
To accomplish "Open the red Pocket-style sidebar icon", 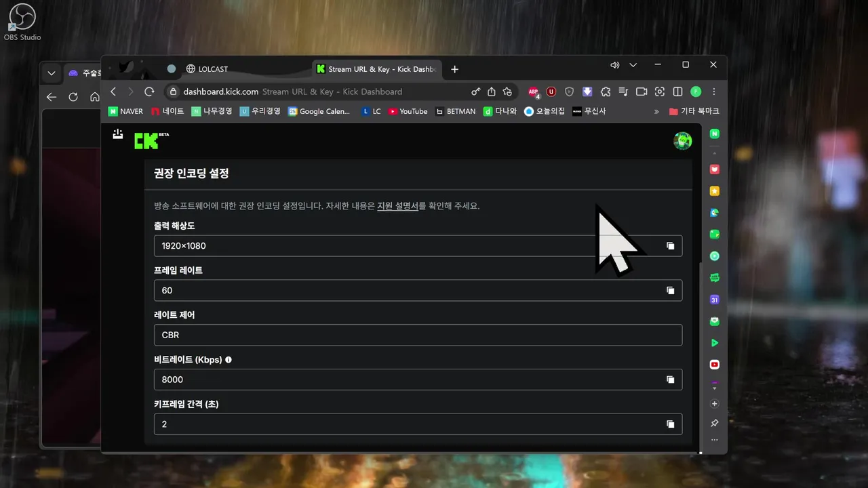I will (x=714, y=169).
